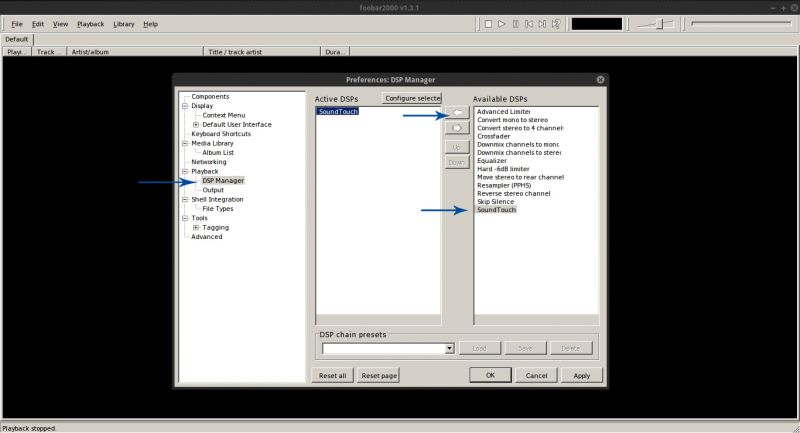Close the Preferences dialog with X icon
The width and height of the screenshot is (800, 433).
pyautogui.click(x=601, y=80)
